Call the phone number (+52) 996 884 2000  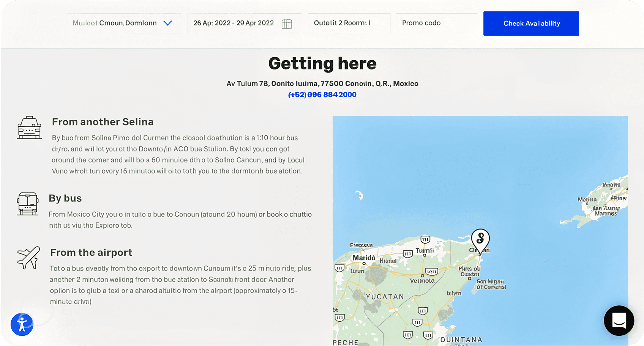(x=322, y=94)
